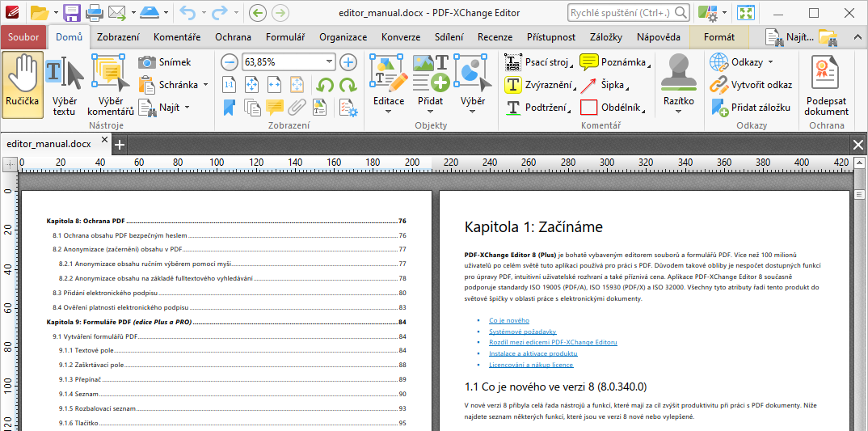Open the Soubor menu

(x=23, y=38)
